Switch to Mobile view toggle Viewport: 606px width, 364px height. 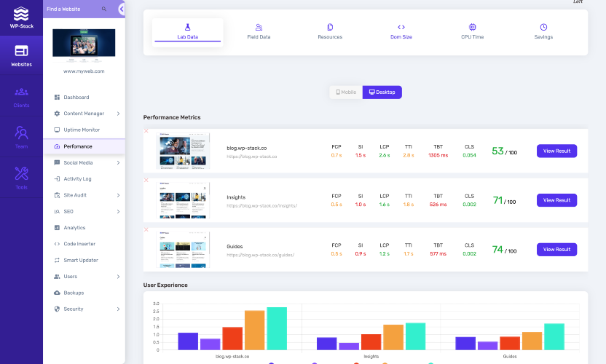tap(346, 92)
